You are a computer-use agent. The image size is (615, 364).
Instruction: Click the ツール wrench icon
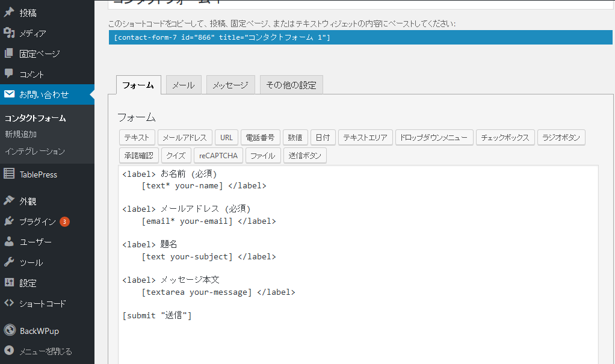tap(9, 262)
